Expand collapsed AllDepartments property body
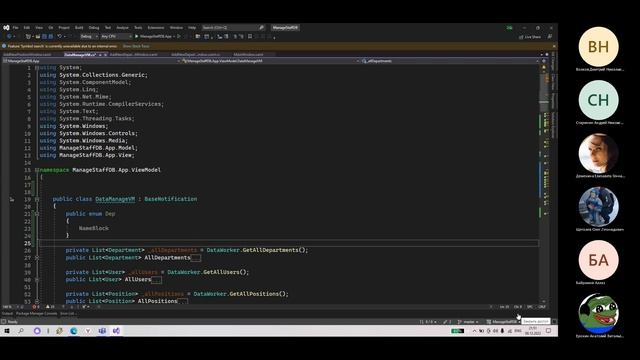The height and width of the screenshot is (360, 640). 196,258
